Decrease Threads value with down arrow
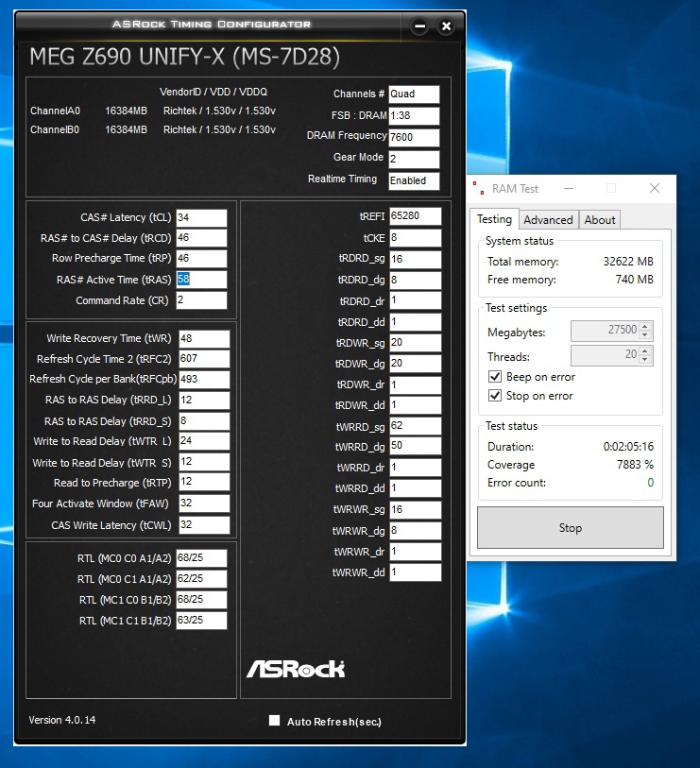 click(x=645, y=360)
